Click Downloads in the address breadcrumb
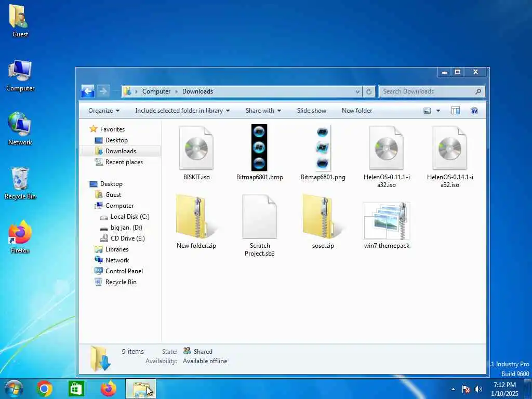Screen dimensions: 532x399 197,91
